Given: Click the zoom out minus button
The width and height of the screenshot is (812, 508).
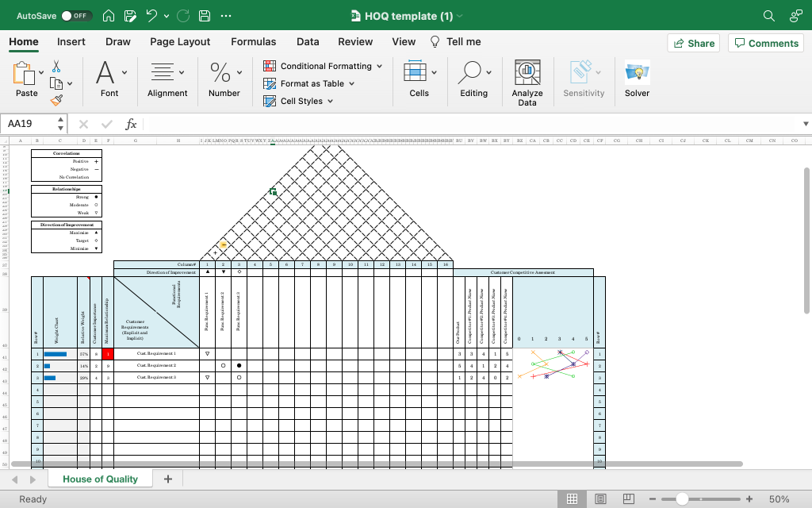Looking at the screenshot, I should (x=653, y=499).
